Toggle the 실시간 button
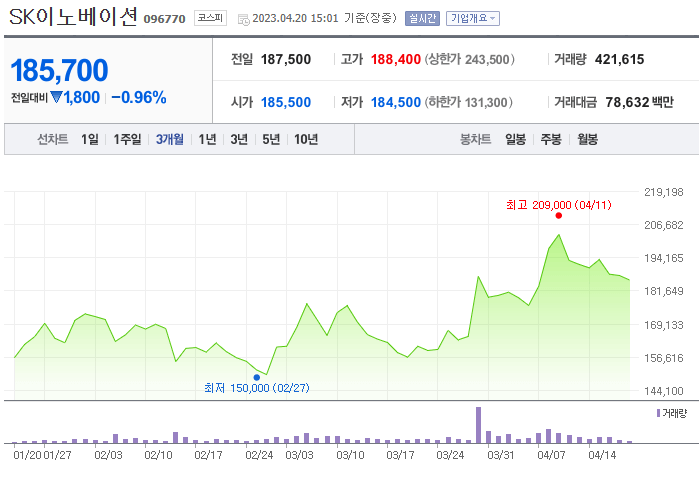The width and height of the screenshot is (699, 477). pos(422,18)
